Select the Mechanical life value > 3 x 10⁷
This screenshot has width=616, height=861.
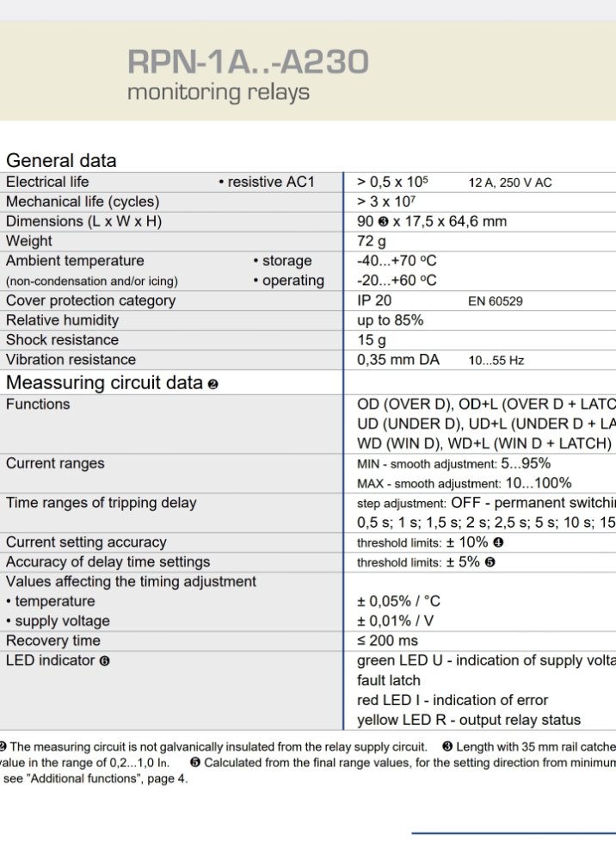(386, 201)
